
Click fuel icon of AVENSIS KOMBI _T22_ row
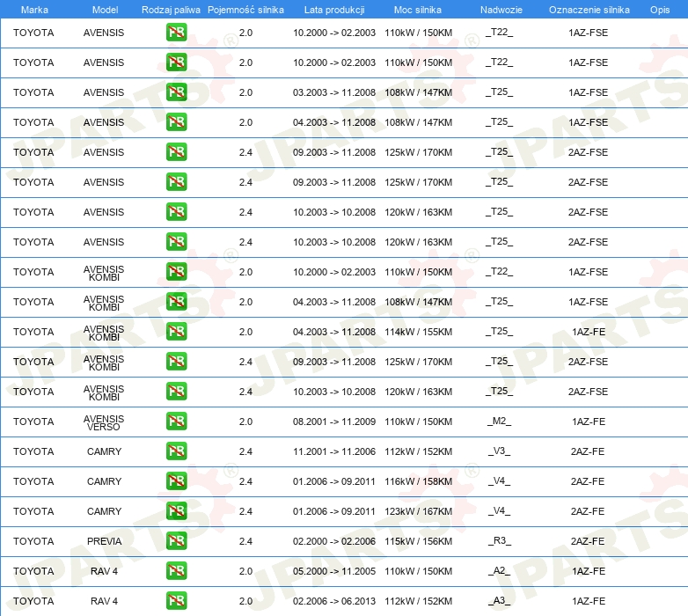[x=176, y=271]
